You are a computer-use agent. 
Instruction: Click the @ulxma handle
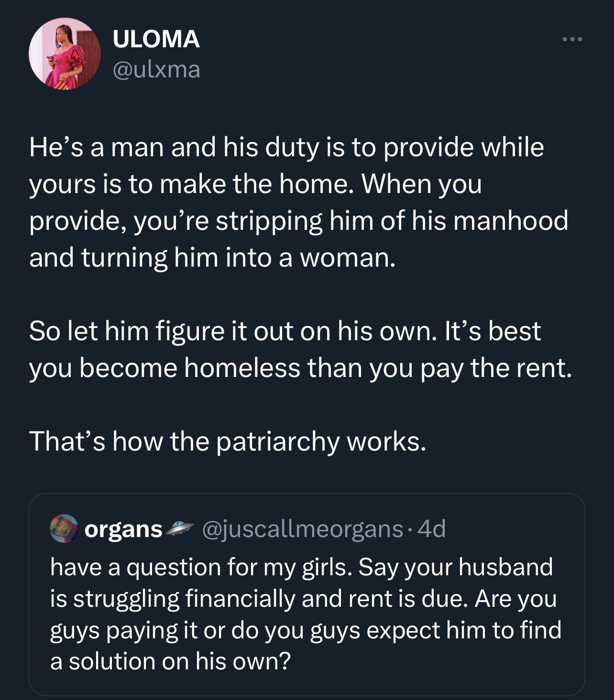(156, 70)
